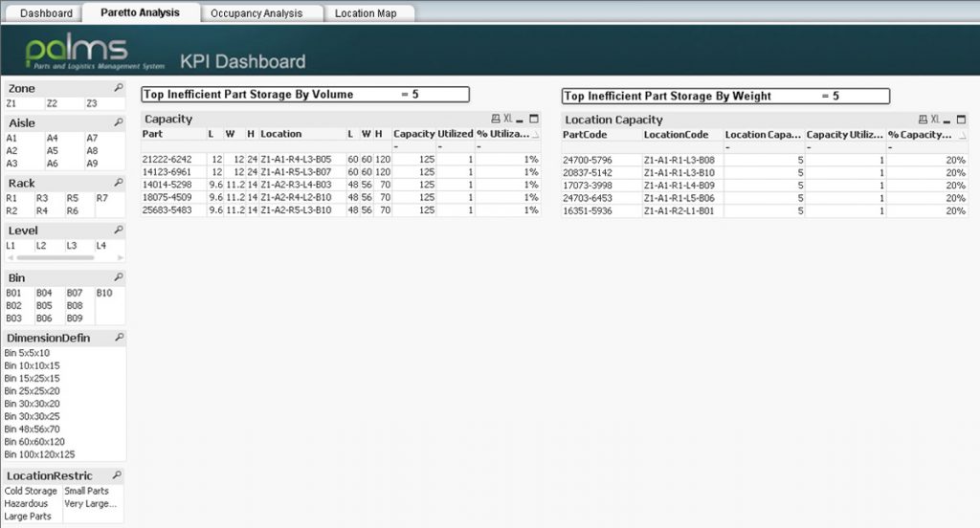The height and width of the screenshot is (528, 980).
Task: Select aisle A5 in the Aisle filter
Action: (x=53, y=150)
